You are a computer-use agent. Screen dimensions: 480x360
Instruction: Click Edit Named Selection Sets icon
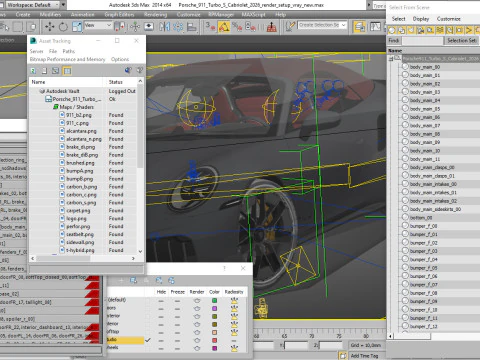coord(290,26)
